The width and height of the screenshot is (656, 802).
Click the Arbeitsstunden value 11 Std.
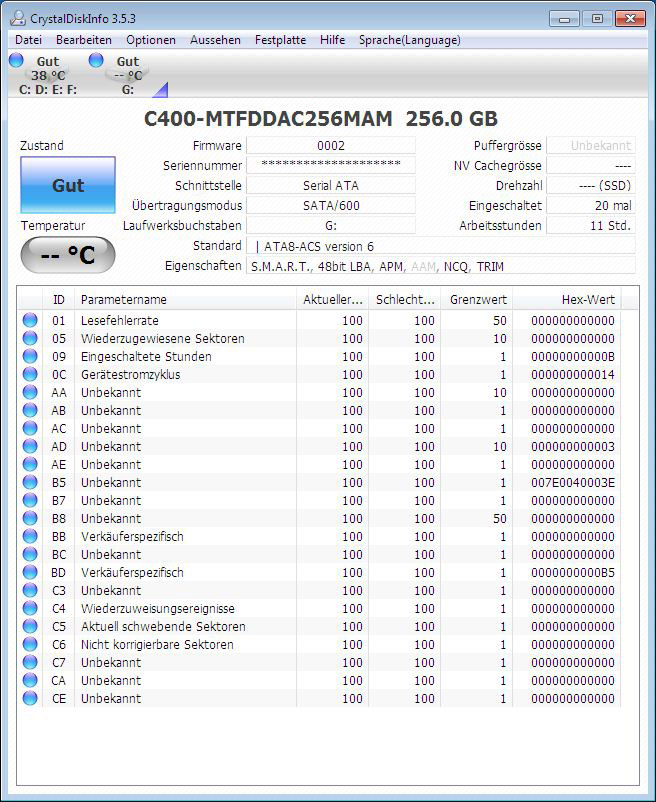591,225
